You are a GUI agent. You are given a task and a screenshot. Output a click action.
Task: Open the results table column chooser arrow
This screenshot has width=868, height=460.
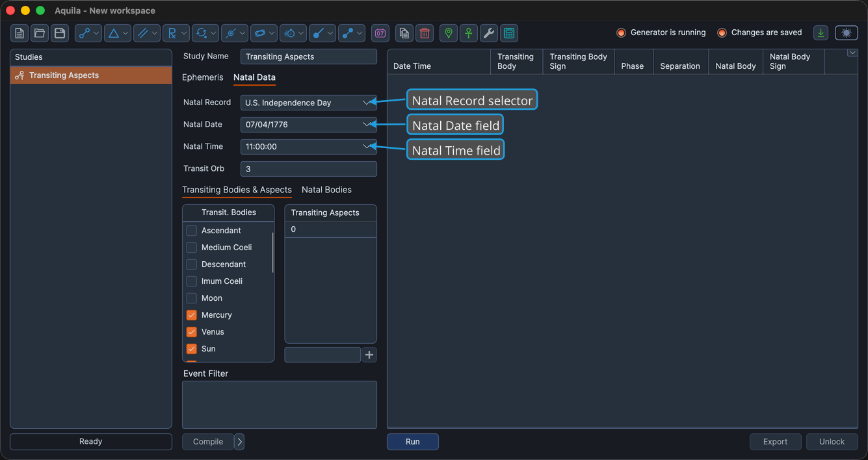[852, 53]
